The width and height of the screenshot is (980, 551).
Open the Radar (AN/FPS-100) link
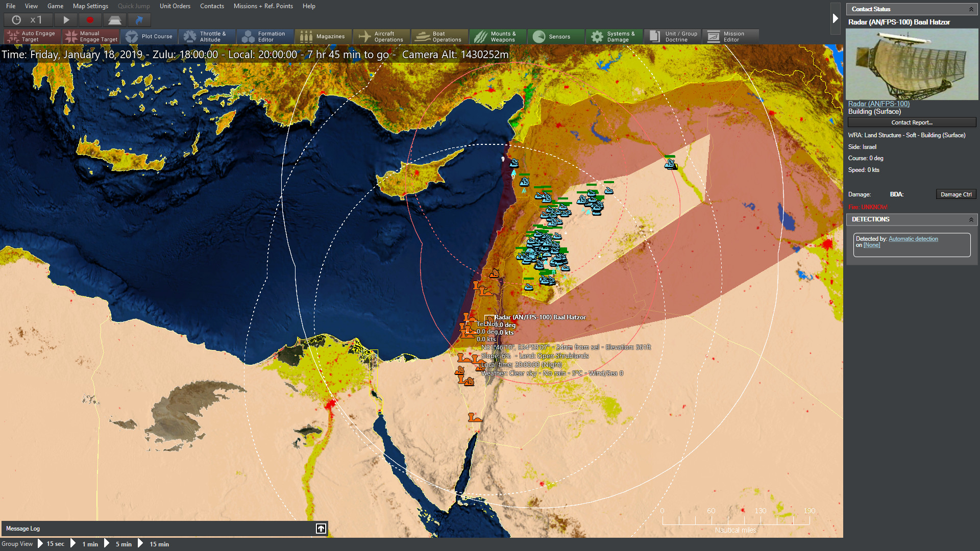[x=878, y=104]
